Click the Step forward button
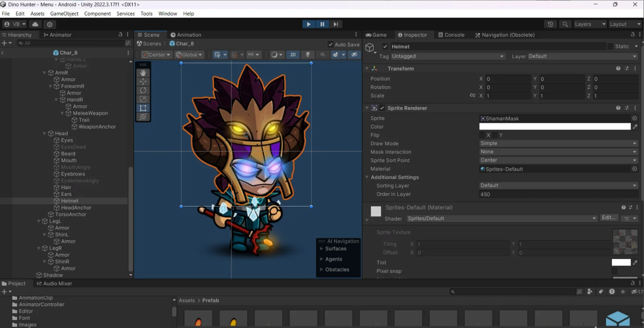The width and height of the screenshot is (644, 328). pyautogui.click(x=336, y=24)
